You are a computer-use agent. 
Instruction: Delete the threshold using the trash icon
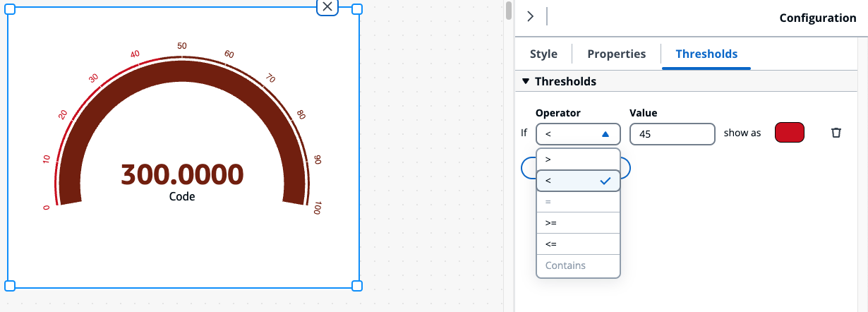[x=836, y=133]
